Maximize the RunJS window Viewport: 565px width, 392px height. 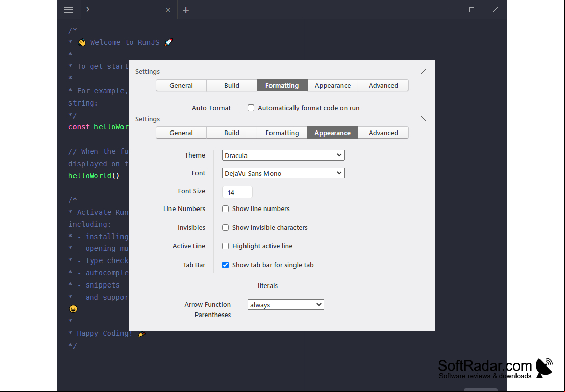pos(471,10)
